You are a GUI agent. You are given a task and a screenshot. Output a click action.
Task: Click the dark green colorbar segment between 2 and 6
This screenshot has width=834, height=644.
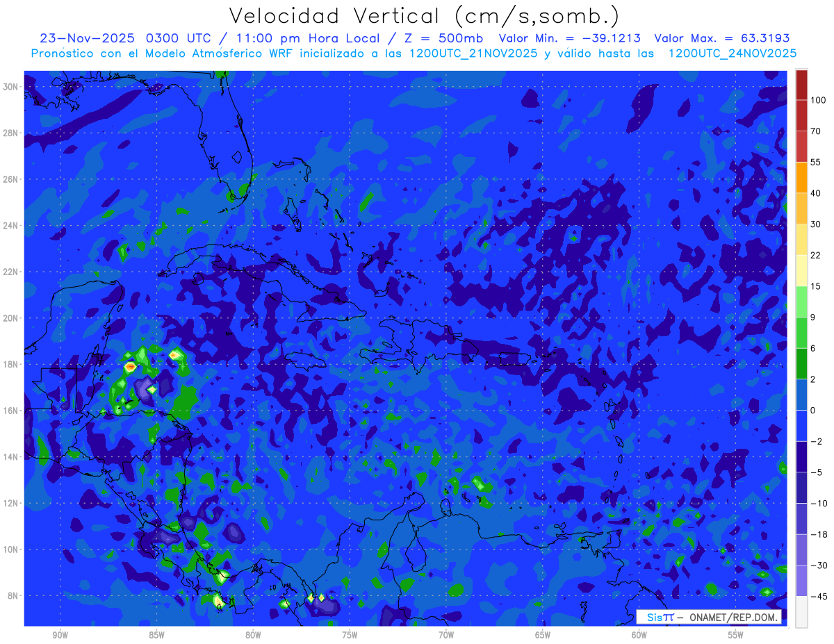(x=801, y=363)
